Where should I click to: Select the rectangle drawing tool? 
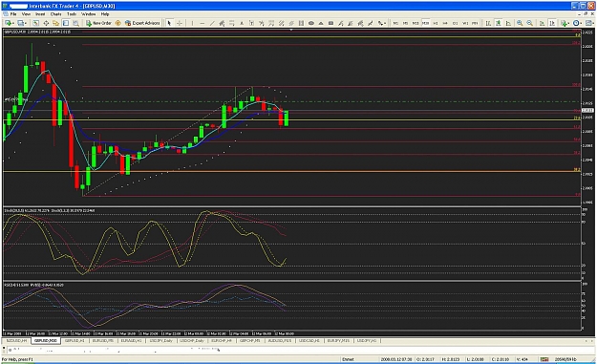[330, 23]
